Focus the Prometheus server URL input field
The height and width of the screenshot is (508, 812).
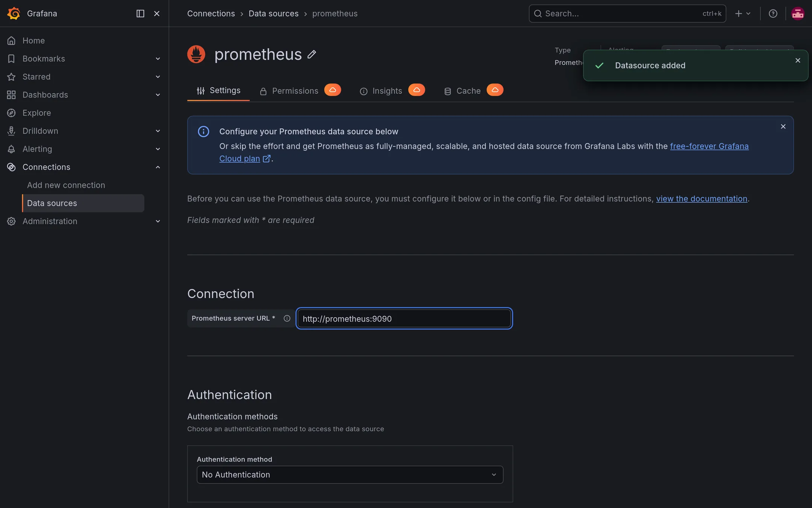404,319
